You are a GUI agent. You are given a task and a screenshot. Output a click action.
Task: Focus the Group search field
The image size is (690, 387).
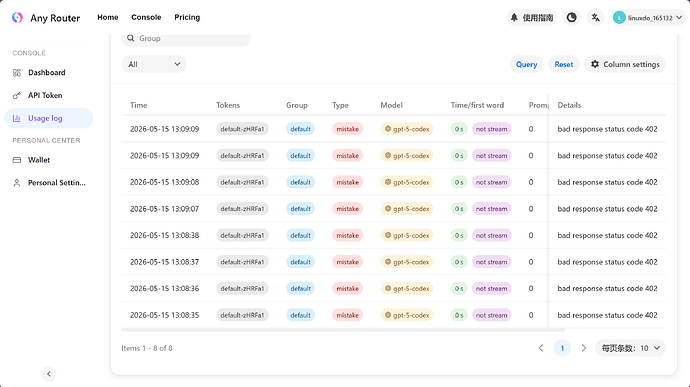[x=186, y=38]
